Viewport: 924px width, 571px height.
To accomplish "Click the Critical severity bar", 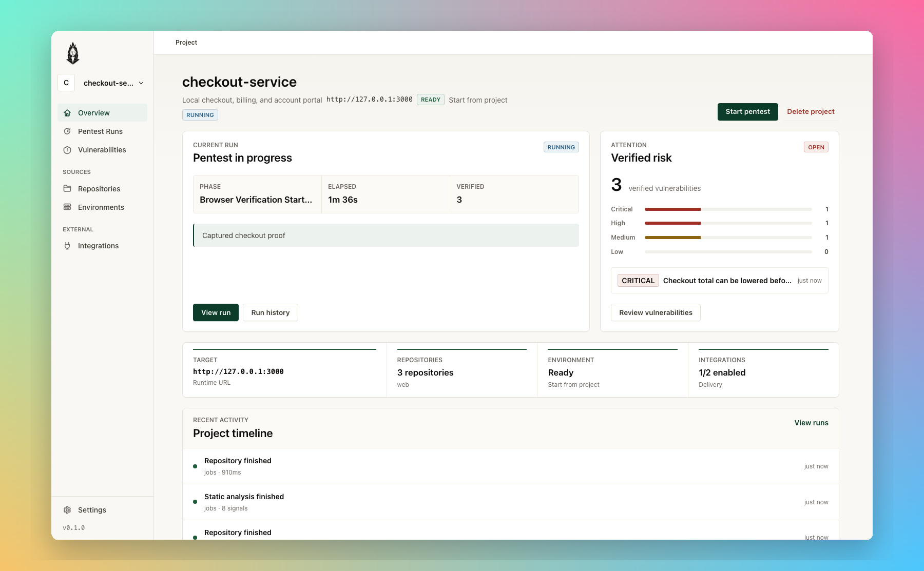I will point(728,209).
